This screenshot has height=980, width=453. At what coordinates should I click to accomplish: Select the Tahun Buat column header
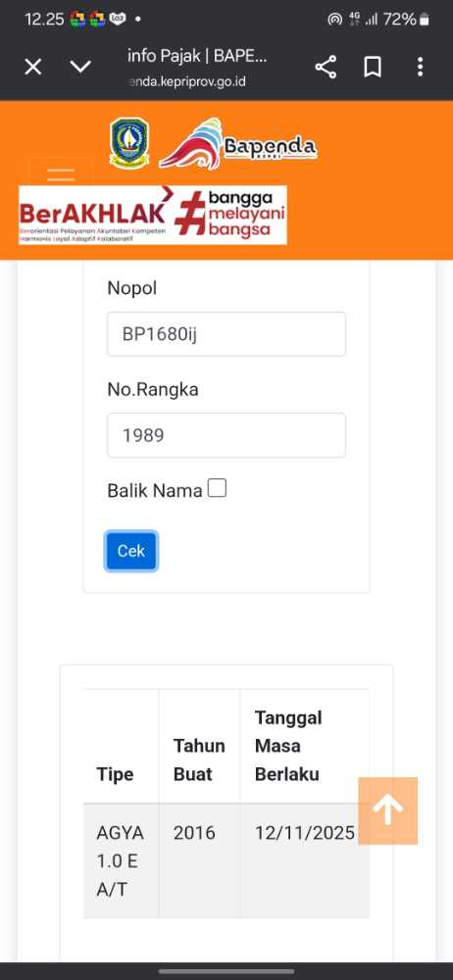(x=199, y=760)
